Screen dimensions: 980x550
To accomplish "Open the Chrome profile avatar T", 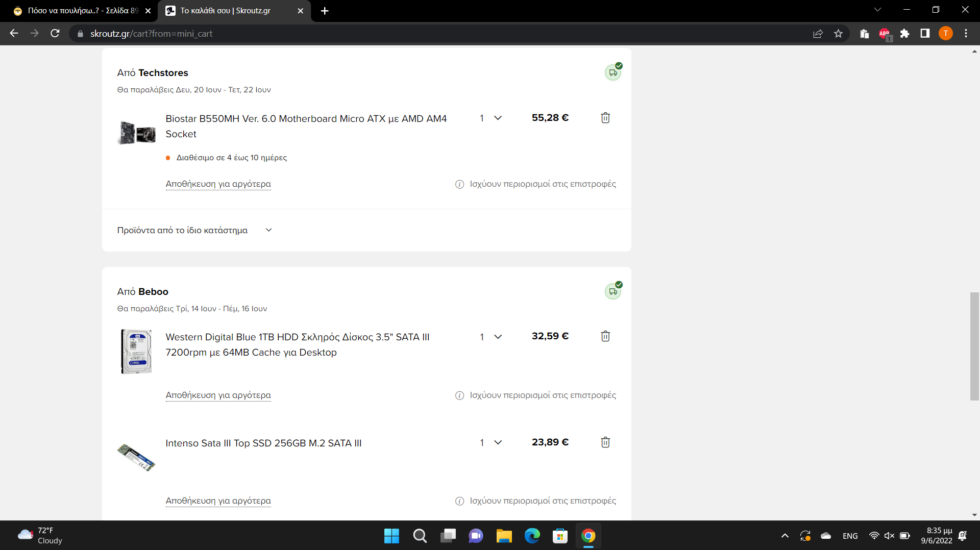I will pos(945,34).
